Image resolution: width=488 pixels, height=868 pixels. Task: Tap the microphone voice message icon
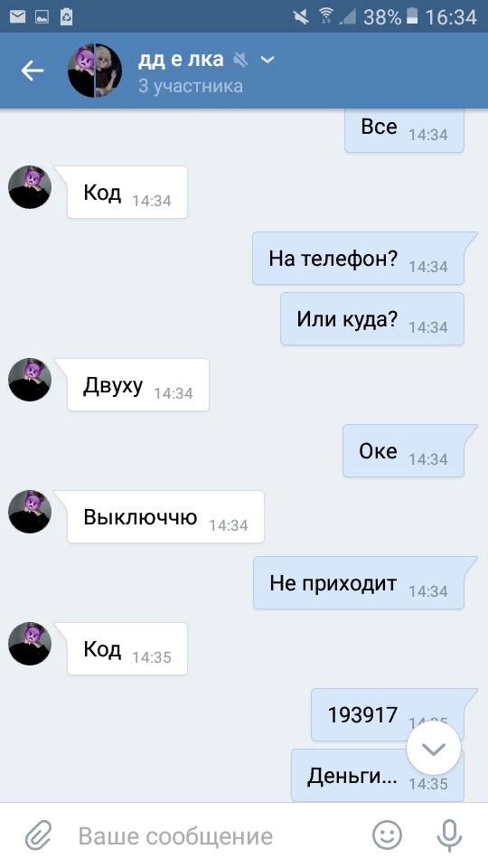pos(449,835)
